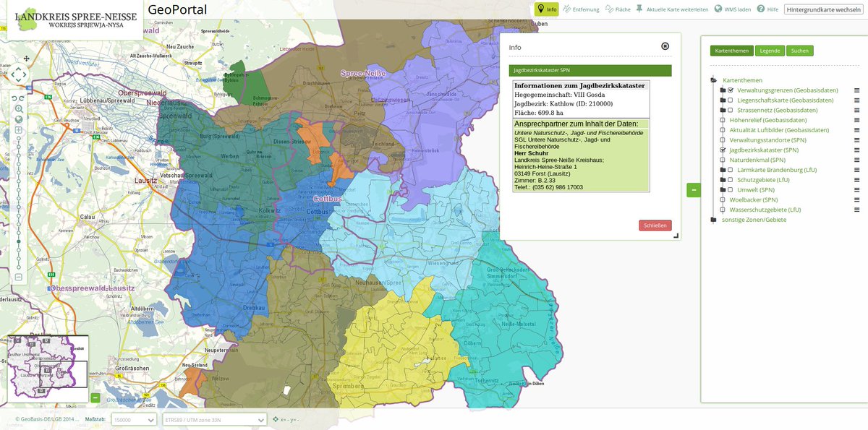The height and width of the screenshot is (430, 868).
Task: Click the globe full-extent icon
Action: tap(19, 120)
